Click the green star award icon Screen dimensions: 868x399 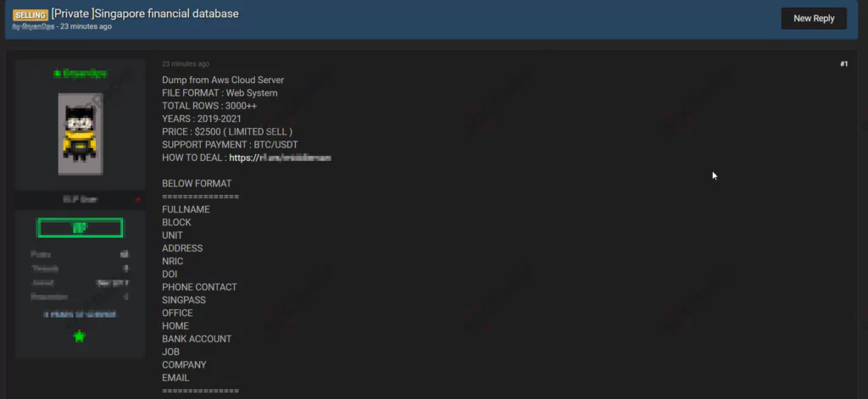(80, 336)
